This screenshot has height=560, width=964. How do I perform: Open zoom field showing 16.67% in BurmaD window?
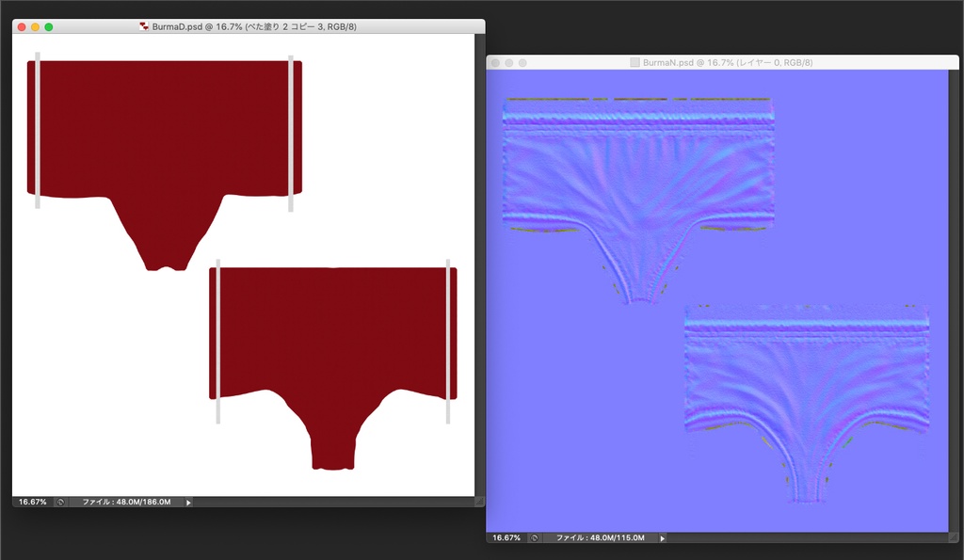tap(33, 502)
